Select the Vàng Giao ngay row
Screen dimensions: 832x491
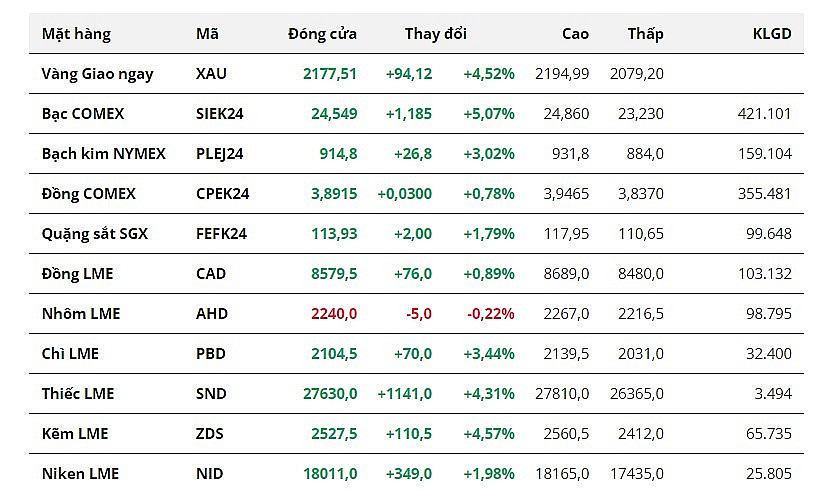pyautogui.click(x=93, y=73)
